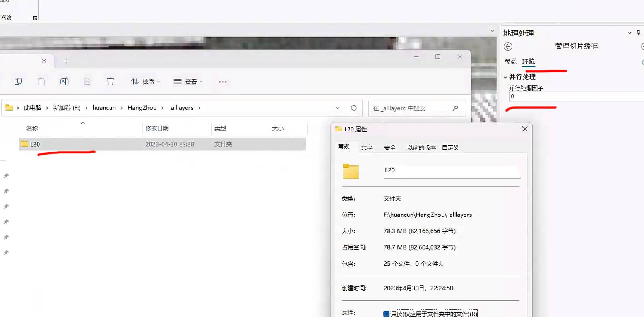
Task: Expand the address bar history dropdown
Action: (337, 108)
